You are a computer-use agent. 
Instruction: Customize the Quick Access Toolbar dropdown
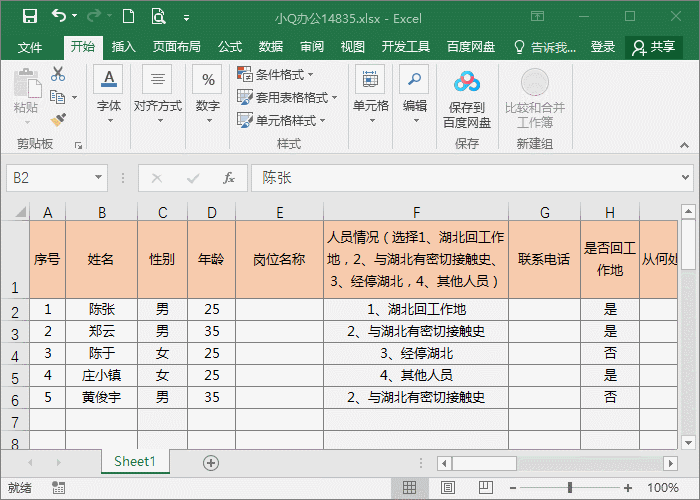tap(186, 18)
